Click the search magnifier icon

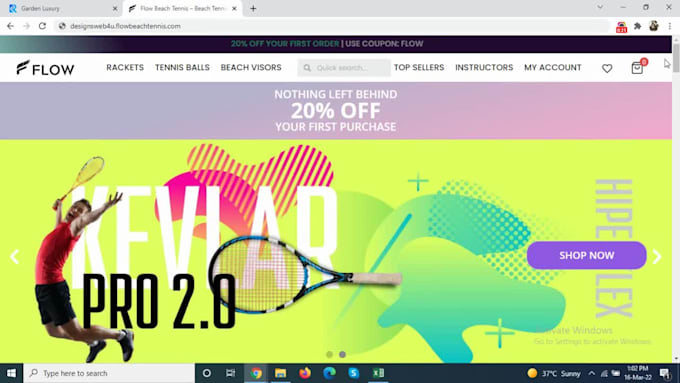point(307,68)
